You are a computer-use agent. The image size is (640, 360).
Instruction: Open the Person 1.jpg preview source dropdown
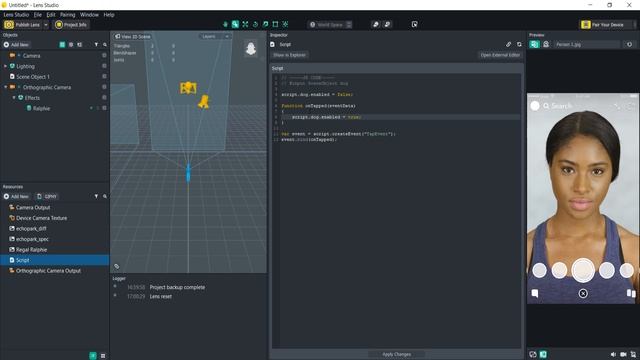coord(587,44)
